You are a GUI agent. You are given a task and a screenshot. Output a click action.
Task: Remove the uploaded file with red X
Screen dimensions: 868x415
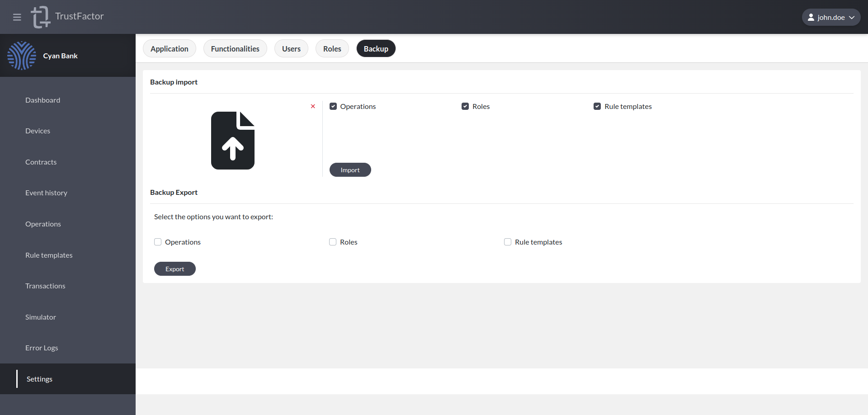click(x=313, y=106)
